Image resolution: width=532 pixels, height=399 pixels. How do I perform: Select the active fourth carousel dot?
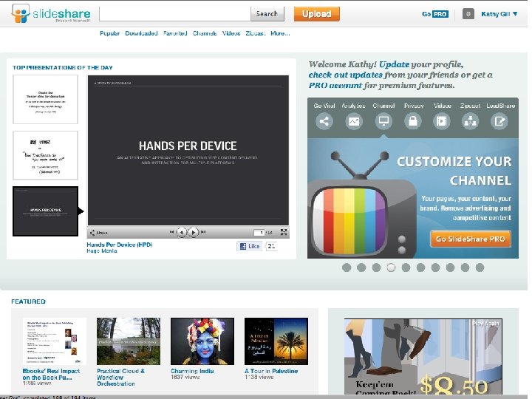coord(391,267)
